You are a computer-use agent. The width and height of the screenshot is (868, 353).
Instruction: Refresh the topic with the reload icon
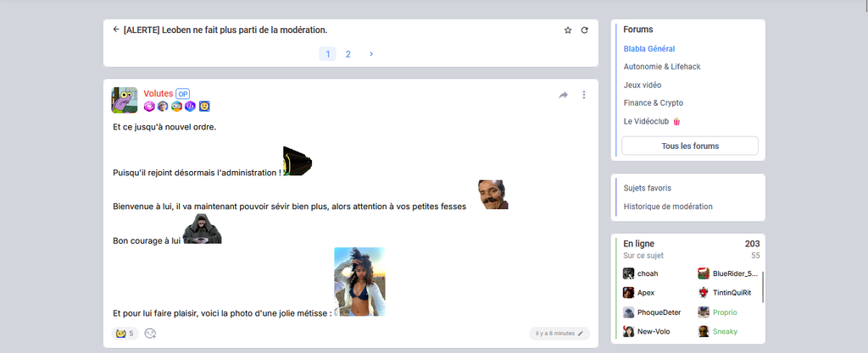coord(584,30)
